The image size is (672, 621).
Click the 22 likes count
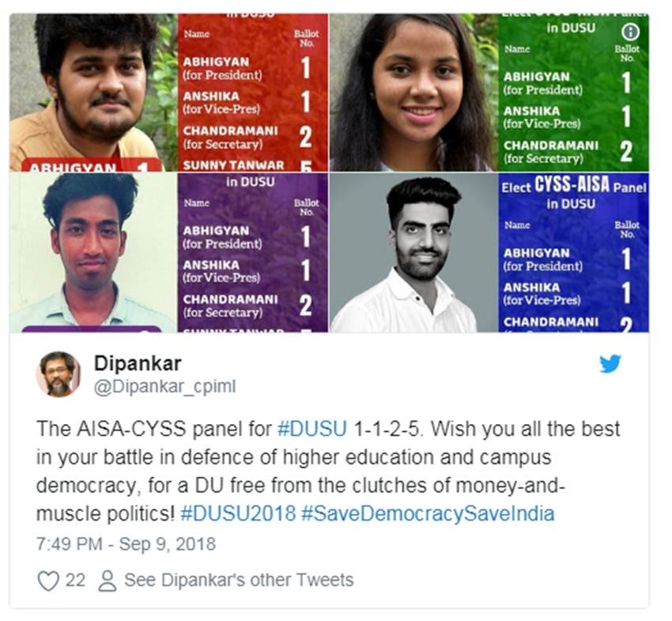tap(75, 580)
